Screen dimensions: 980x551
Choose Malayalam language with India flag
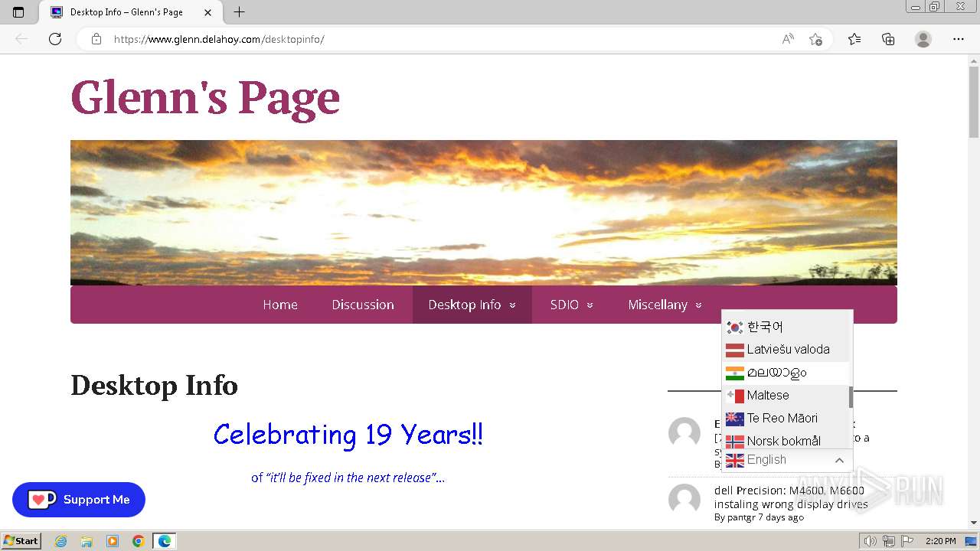(x=786, y=373)
